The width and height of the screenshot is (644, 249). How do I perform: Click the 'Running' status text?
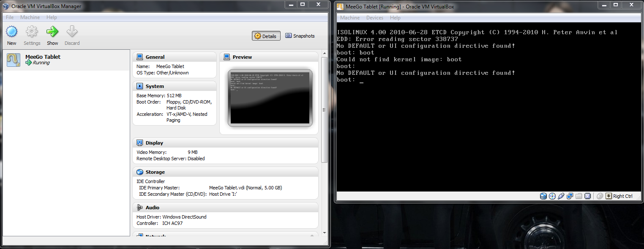coord(41,63)
